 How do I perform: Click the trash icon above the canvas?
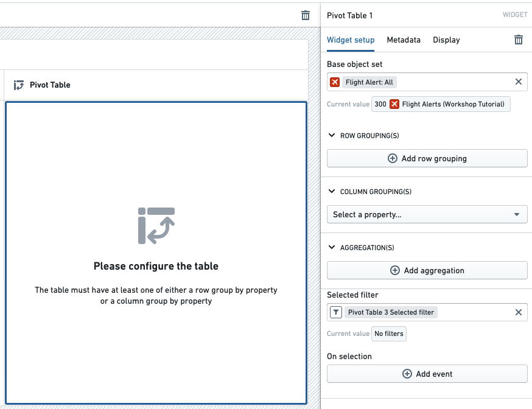(x=306, y=15)
